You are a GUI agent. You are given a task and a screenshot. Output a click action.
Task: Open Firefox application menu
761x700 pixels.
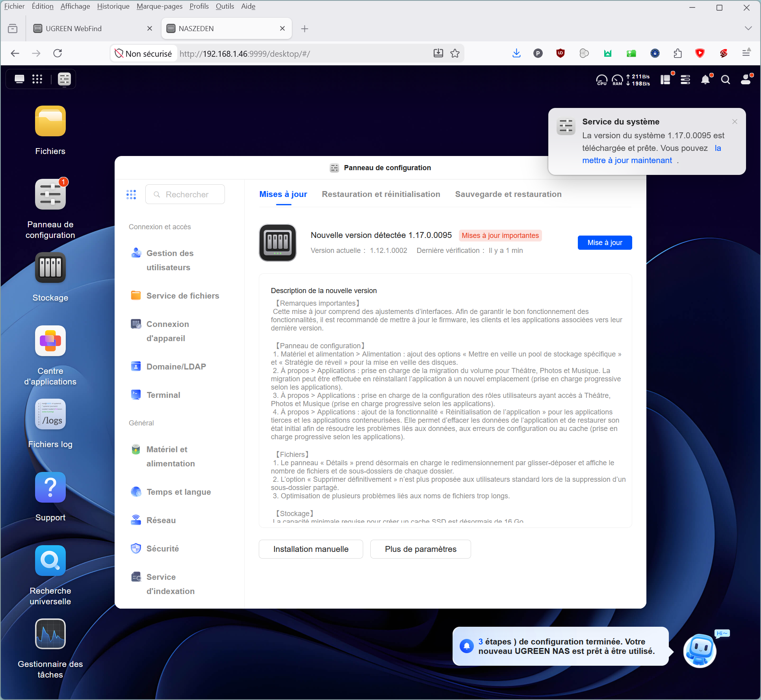coord(746,53)
